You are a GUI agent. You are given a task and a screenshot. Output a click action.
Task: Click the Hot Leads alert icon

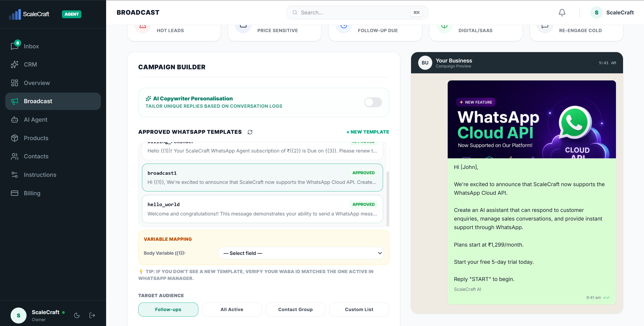143,26
